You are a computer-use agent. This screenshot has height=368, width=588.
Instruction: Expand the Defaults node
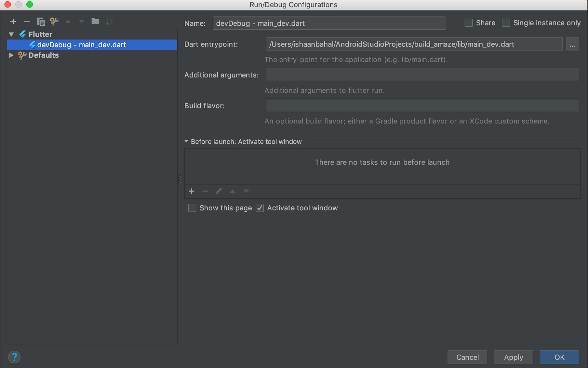tap(11, 55)
